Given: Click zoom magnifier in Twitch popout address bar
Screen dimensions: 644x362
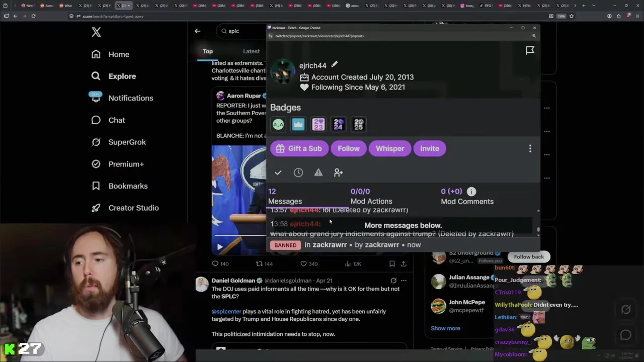Looking at the screenshot, I should [534, 36].
